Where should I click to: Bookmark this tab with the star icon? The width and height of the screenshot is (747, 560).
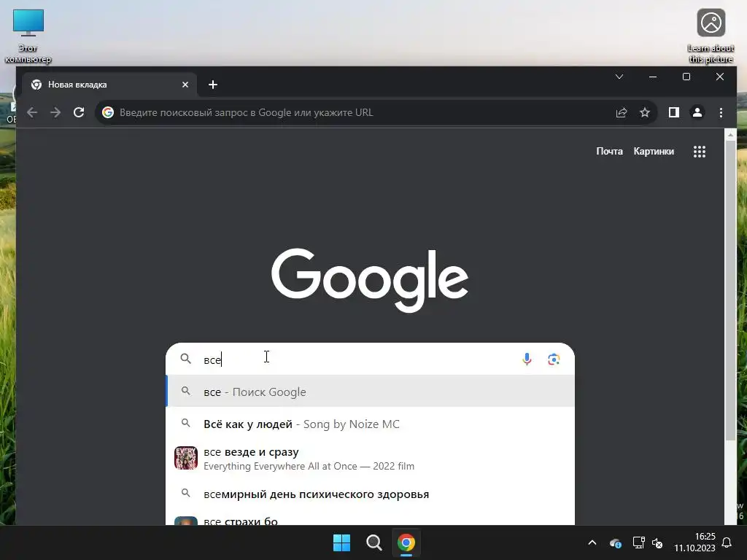click(x=645, y=112)
